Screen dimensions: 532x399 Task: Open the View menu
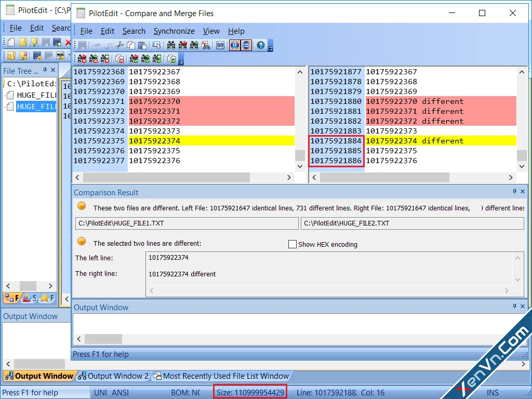point(211,31)
